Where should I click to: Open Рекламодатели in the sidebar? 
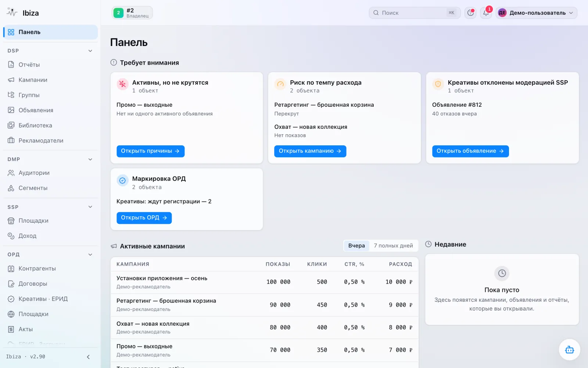(x=50, y=141)
